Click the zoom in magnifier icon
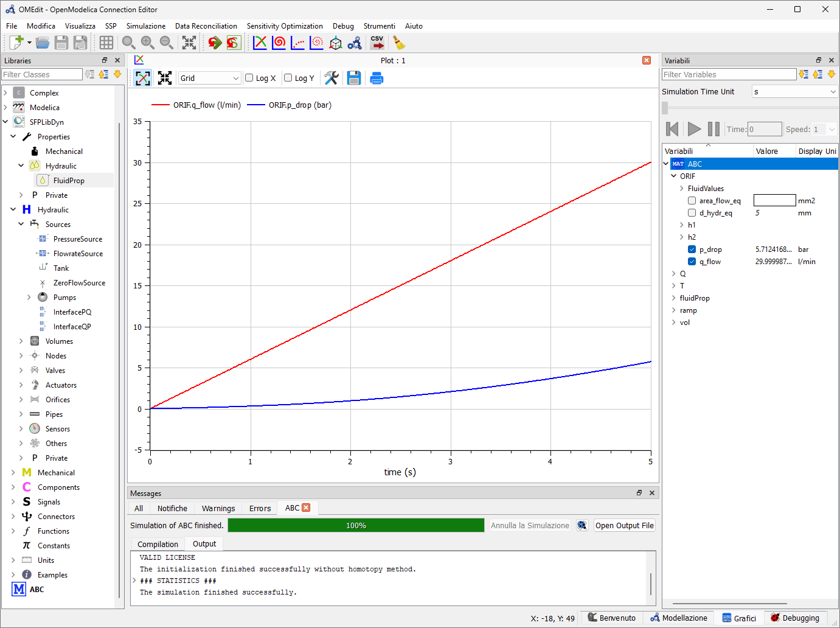Screen dimensions: 840x628 click(147, 43)
